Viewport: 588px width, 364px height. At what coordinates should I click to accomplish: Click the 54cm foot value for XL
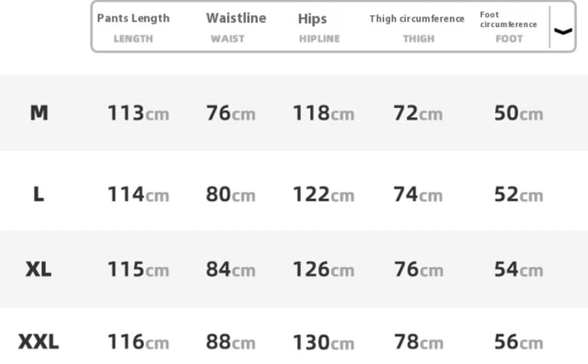pyautogui.click(x=519, y=269)
